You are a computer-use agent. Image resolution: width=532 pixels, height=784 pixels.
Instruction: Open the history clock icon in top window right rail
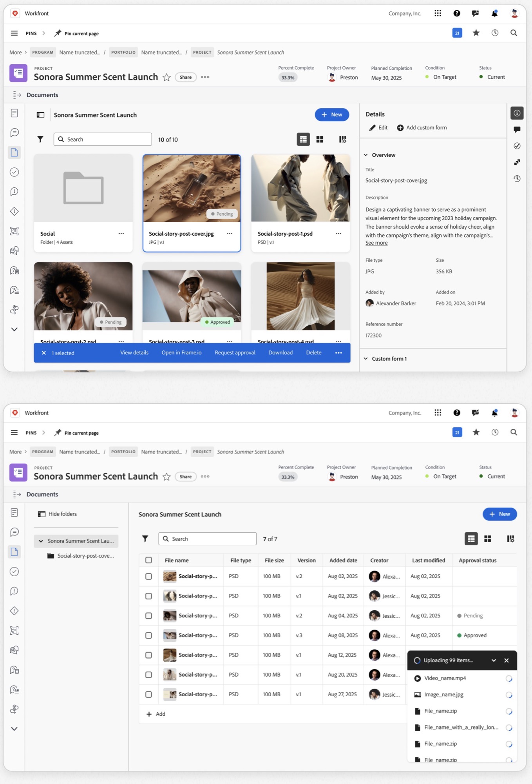[517, 178]
